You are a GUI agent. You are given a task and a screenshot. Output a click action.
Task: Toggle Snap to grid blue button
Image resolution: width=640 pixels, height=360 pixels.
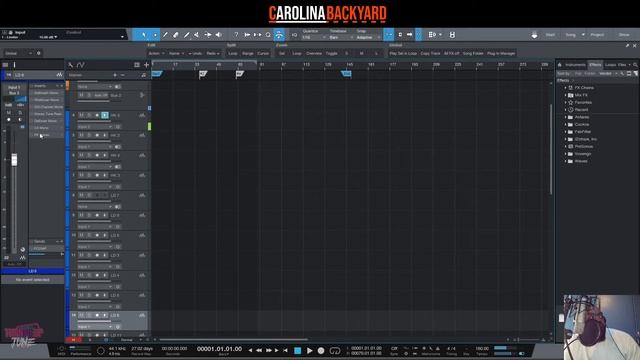coord(389,35)
